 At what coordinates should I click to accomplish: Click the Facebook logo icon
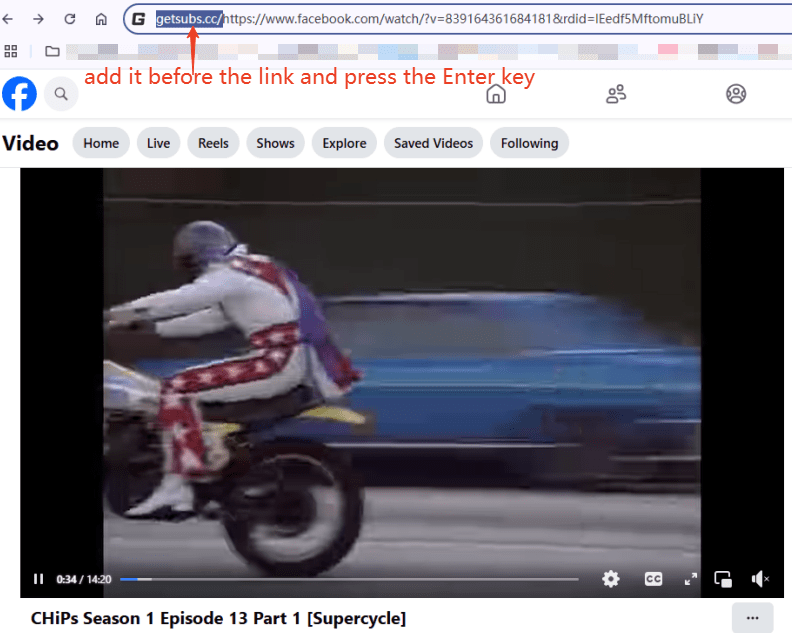point(19,94)
